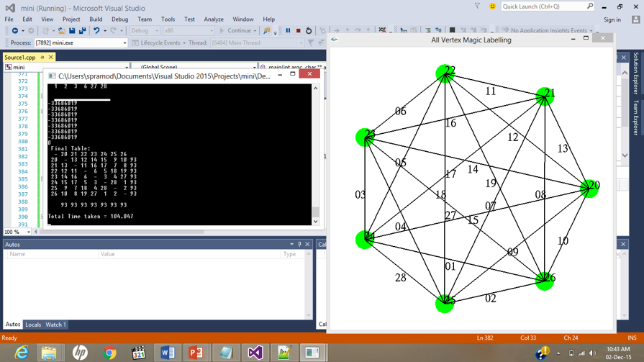This screenshot has width=644, height=362.
Task: Click the Quick Launch search field
Action: [548, 6]
